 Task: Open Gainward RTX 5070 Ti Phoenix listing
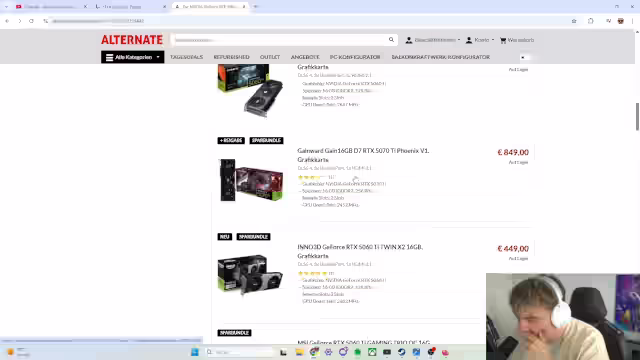click(363, 155)
